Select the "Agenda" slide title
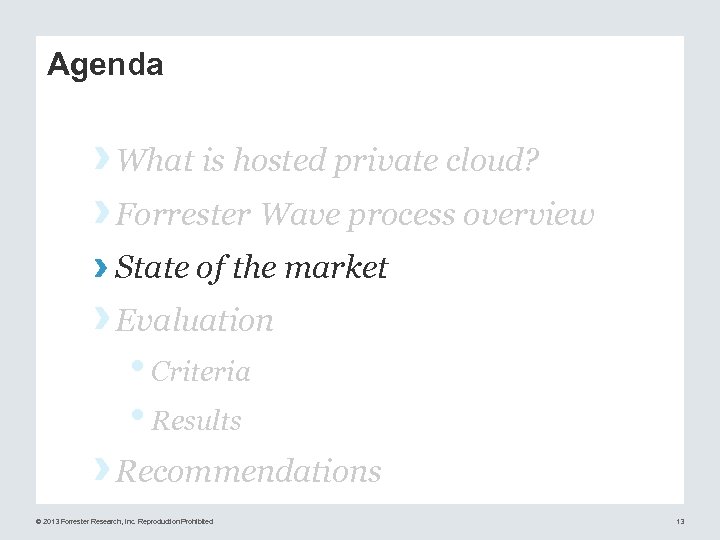Screen dimensions: 720x540 click(x=105, y=66)
